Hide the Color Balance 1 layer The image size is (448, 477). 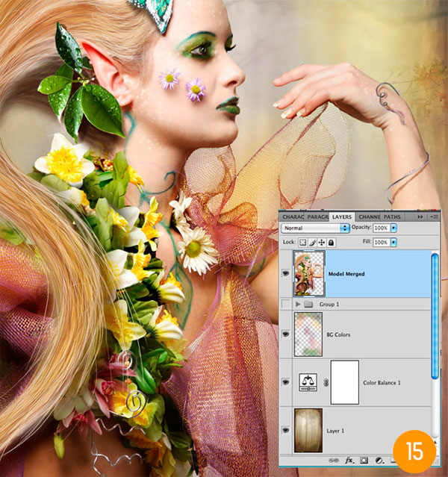285,381
